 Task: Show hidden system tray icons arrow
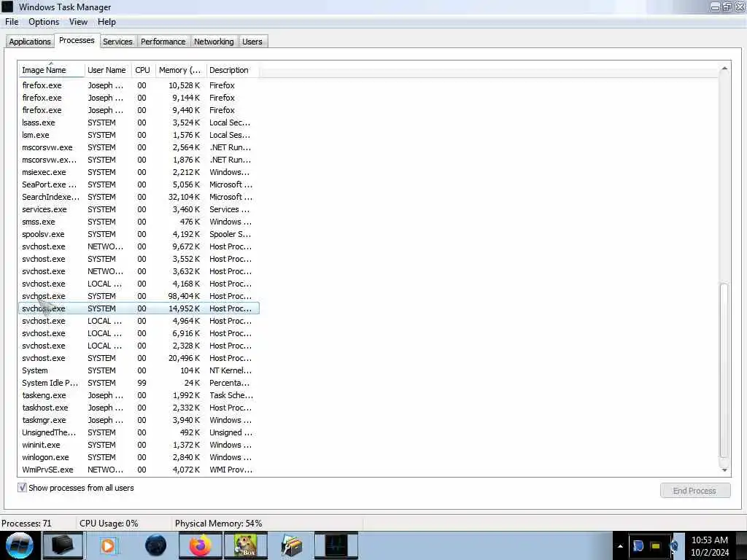coord(620,546)
